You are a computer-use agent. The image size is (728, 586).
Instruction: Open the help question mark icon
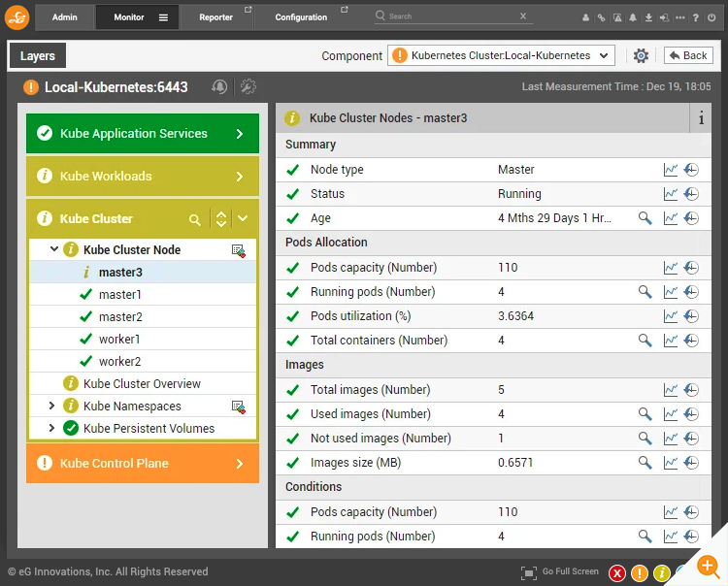pyautogui.click(x=696, y=17)
